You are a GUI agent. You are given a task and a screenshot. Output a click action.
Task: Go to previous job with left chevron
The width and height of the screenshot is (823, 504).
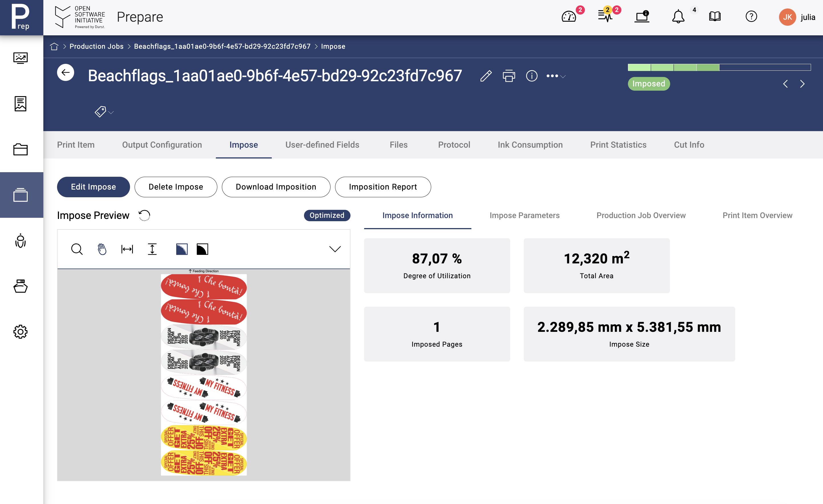pos(785,84)
